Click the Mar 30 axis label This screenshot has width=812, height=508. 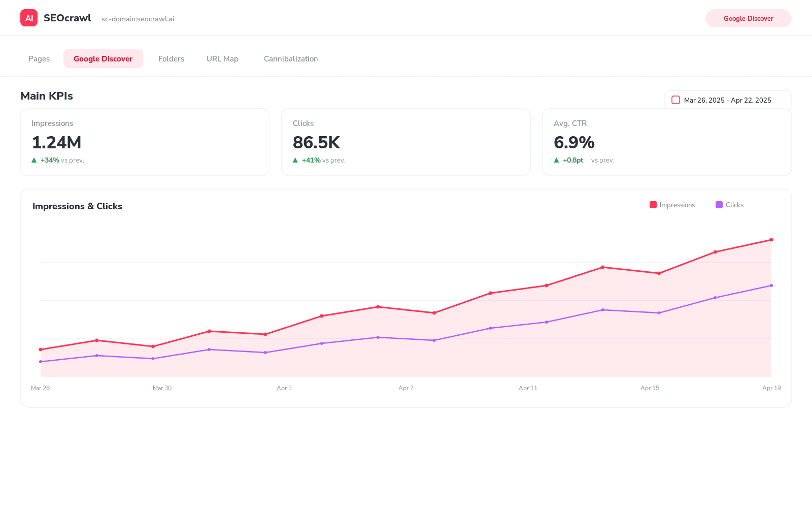tap(162, 388)
